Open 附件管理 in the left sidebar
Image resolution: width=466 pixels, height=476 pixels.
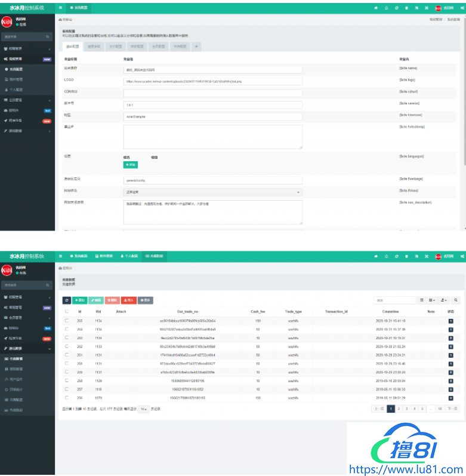16,79
